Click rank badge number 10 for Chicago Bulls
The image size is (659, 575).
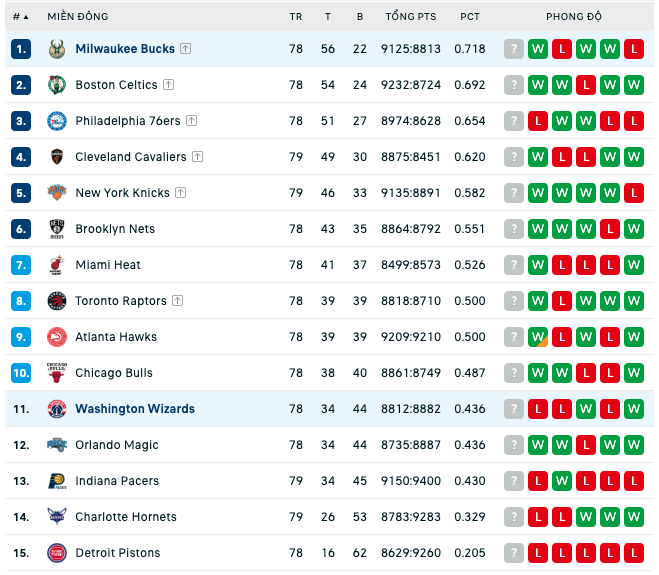point(21,373)
